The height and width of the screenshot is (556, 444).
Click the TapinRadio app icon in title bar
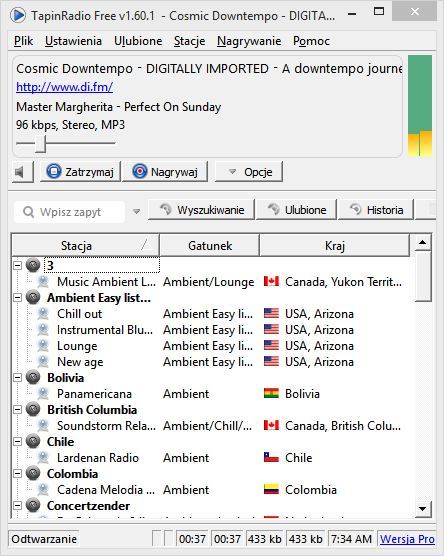[17, 15]
